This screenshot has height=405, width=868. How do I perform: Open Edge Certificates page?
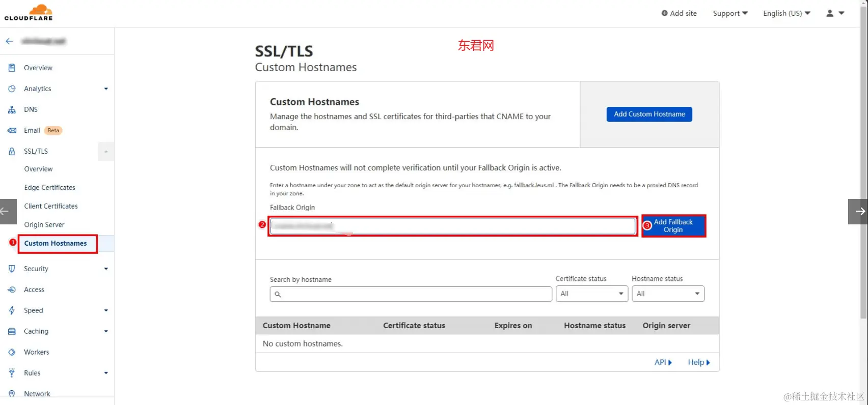(49, 188)
